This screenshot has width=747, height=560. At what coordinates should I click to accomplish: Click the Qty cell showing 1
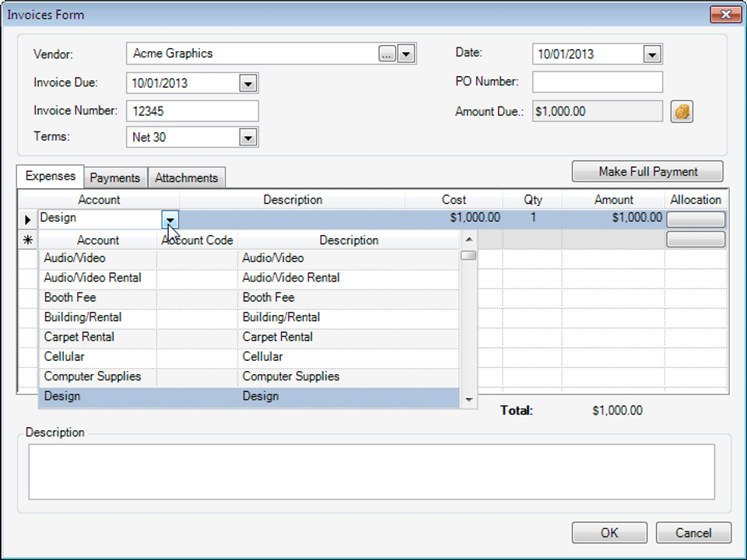532,218
